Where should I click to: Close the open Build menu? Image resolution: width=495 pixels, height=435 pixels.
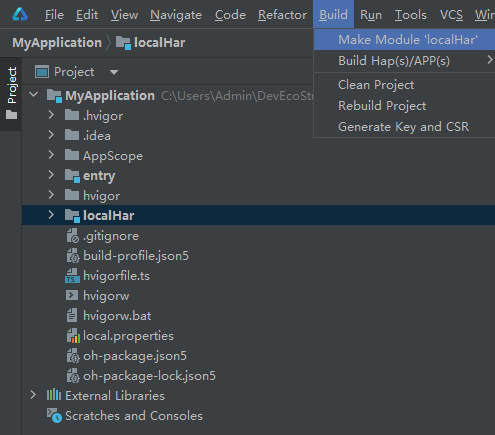point(333,15)
